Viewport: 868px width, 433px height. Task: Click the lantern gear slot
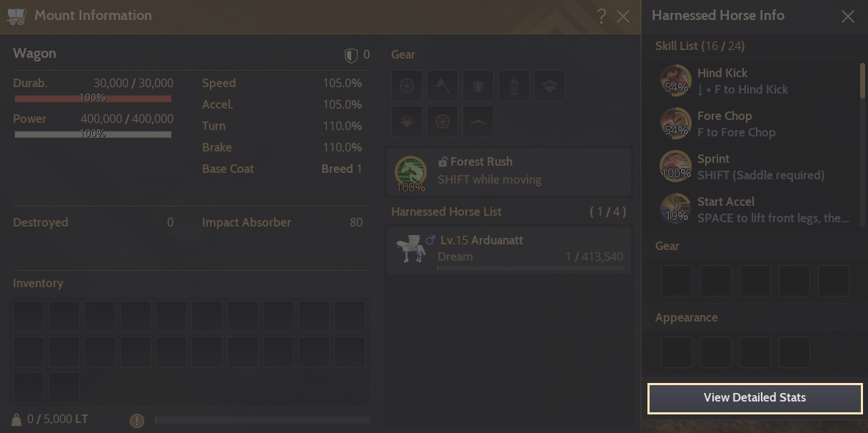pos(514,86)
